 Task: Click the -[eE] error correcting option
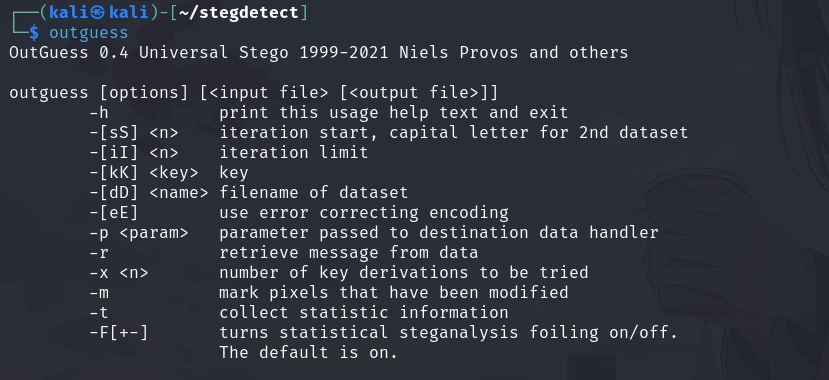tap(114, 213)
